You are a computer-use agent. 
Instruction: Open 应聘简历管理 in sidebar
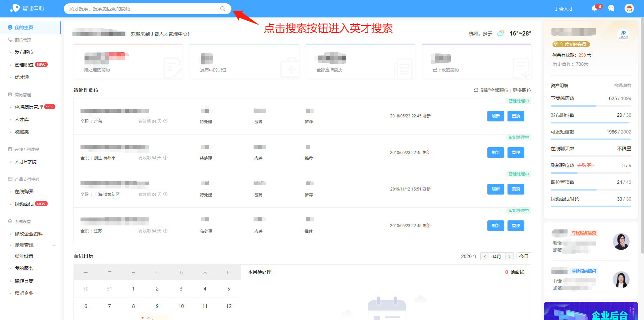click(x=29, y=107)
